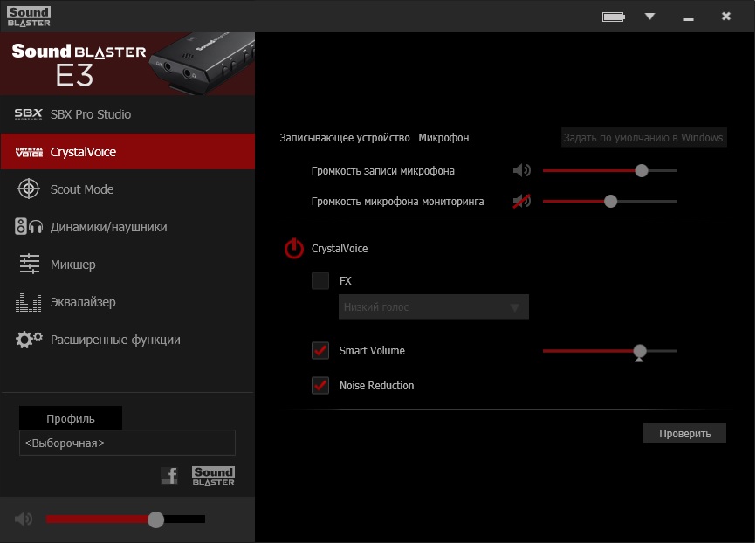
Task: Go to the 'Микшер' section
Action: [127, 265]
